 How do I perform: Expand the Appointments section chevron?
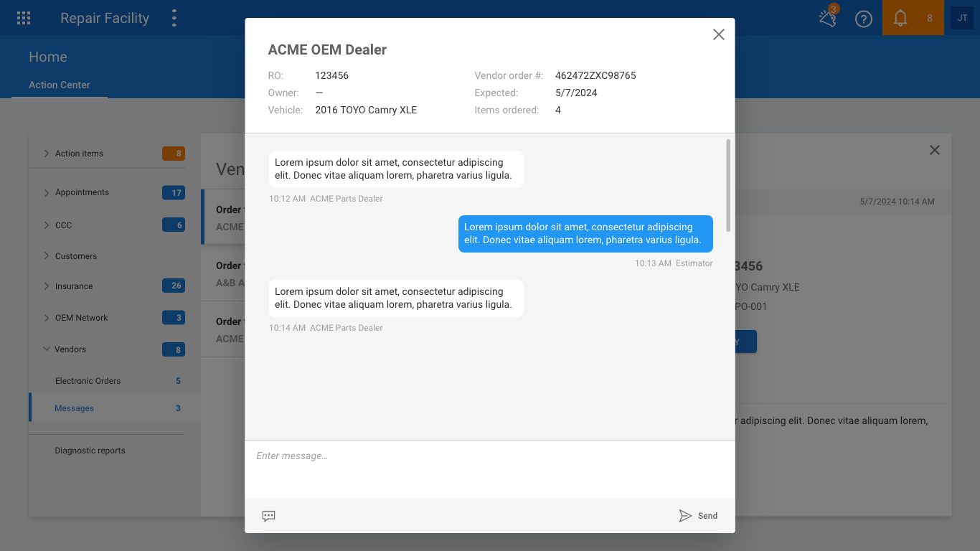[46, 192]
